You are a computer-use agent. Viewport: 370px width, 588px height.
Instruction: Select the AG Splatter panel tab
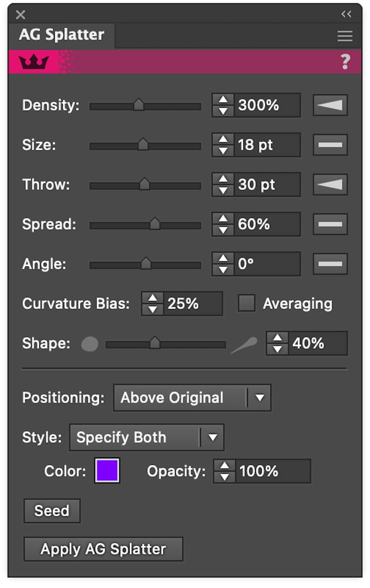coord(62,35)
